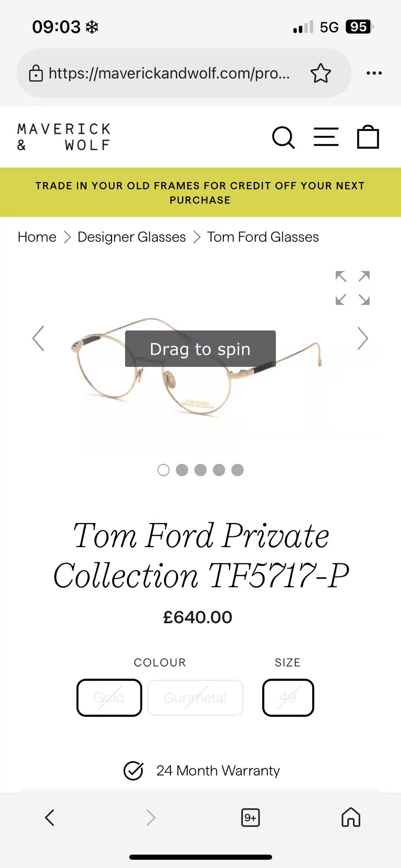The image size is (401, 868).
Task: Go to Designer Glasses breadcrumb
Action: [x=131, y=237]
